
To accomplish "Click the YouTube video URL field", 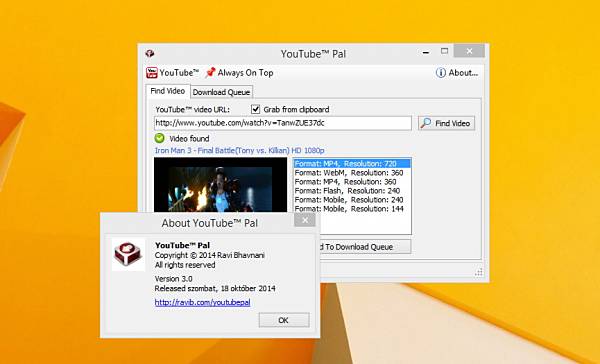I will point(283,123).
